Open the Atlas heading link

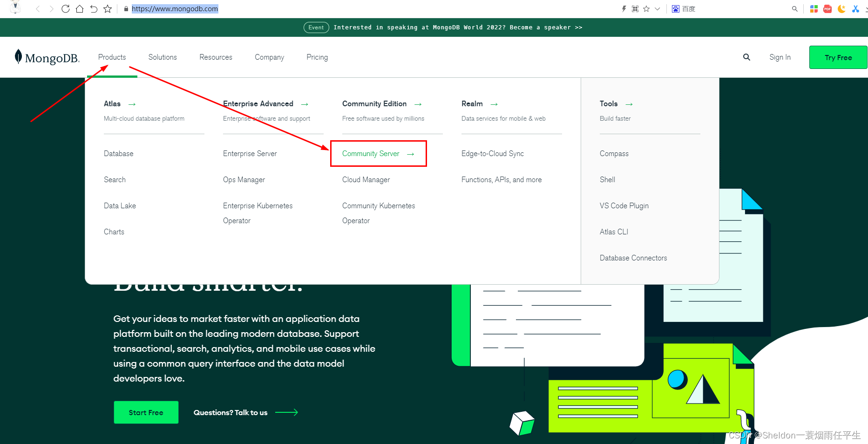pyautogui.click(x=112, y=104)
